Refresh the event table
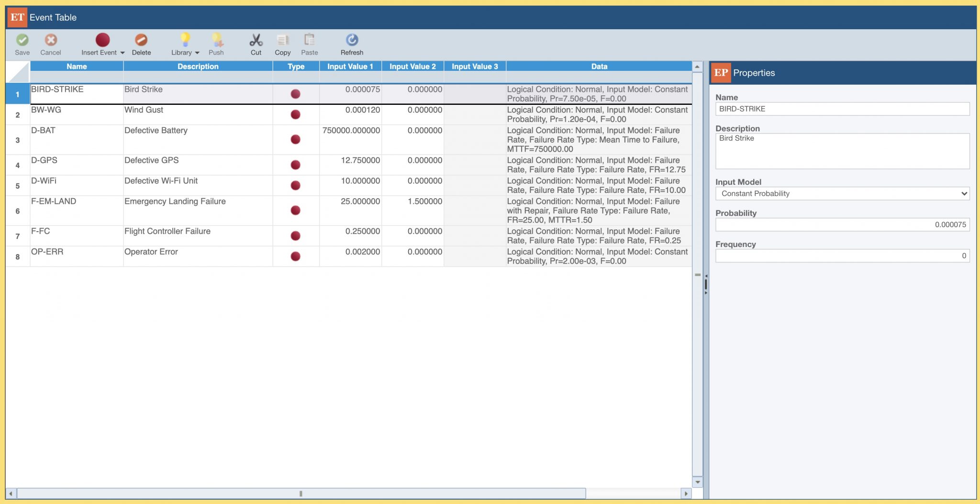The width and height of the screenshot is (980, 504). [x=352, y=40]
